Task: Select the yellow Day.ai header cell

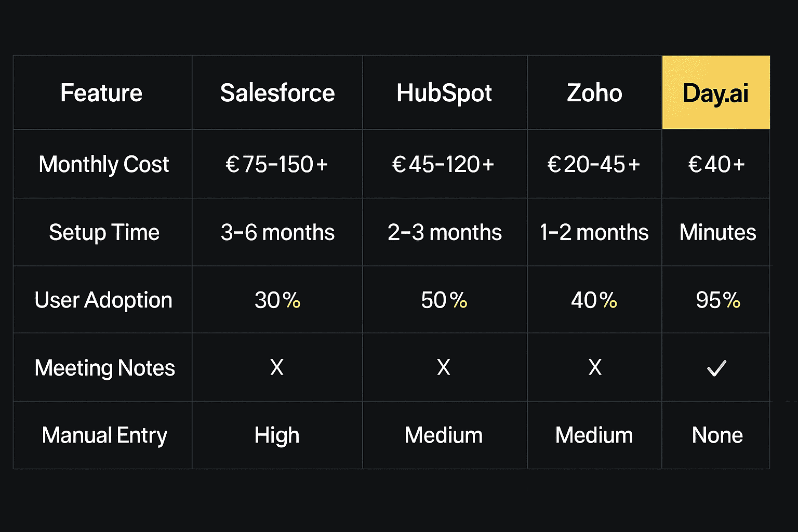Action: 716,92
